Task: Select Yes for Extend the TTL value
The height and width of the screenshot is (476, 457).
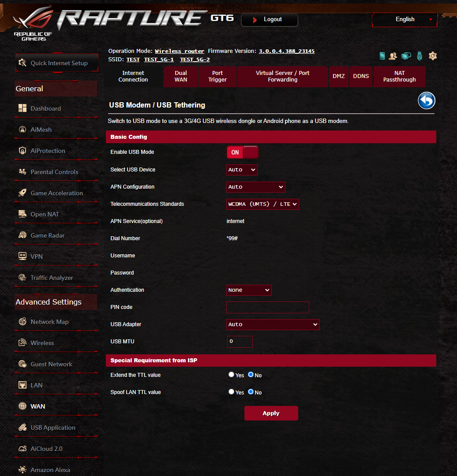Action: 231,374
